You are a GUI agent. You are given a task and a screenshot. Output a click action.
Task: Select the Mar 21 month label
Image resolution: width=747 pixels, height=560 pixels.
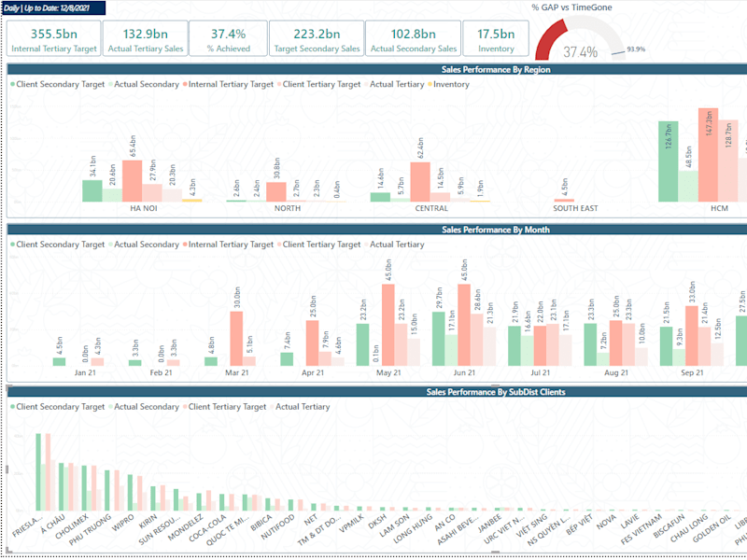237,372
